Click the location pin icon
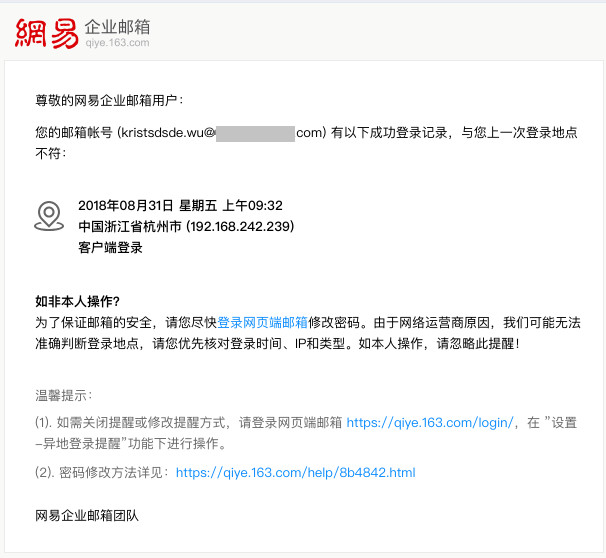606x558 pixels. (x=49, y=215)
